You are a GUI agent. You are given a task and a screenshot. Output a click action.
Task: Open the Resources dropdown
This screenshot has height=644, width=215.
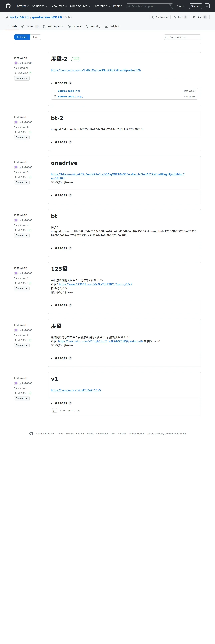coord(59,6)
